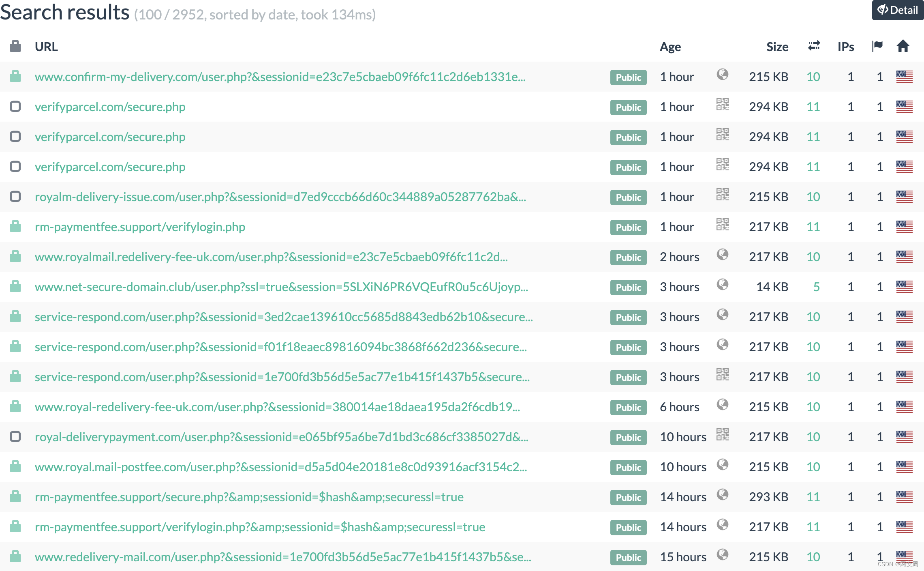Click the QR code icon in the royal-deliverypayment row
924x571 pixels.
(x=722, y=435)
